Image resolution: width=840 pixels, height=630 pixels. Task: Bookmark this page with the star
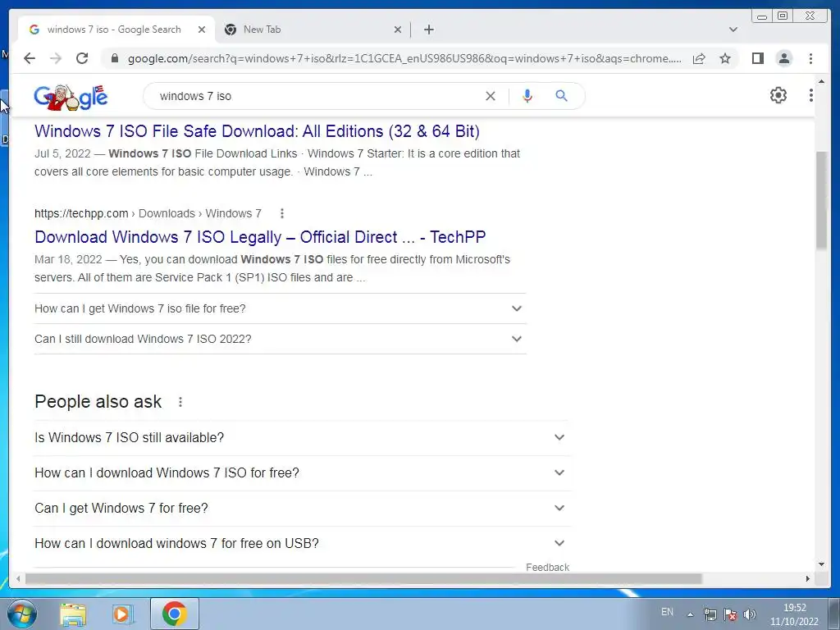tap(725, 58)
